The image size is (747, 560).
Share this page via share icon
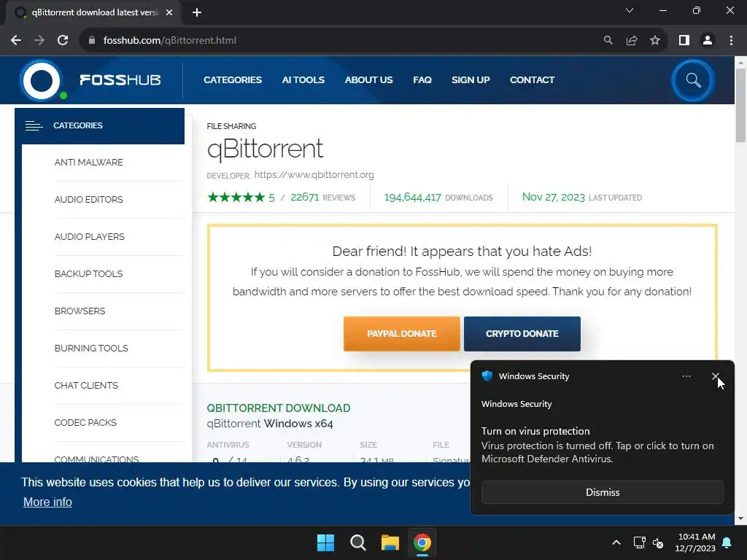click(632, 41)
